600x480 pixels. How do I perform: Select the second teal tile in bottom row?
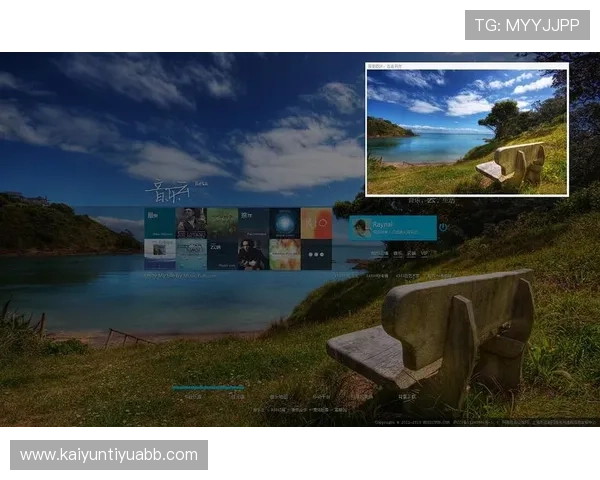(x=191, y=255)
